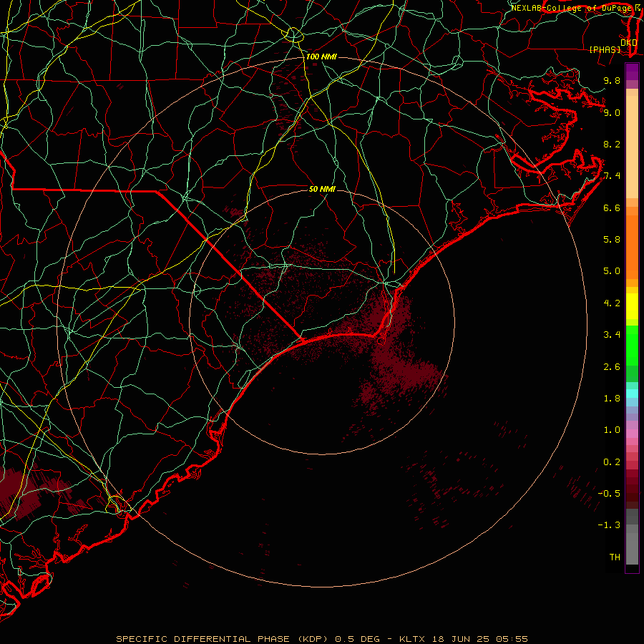Select the -0.5 value on the scale
644x644 pixels.
coord(609,494)
